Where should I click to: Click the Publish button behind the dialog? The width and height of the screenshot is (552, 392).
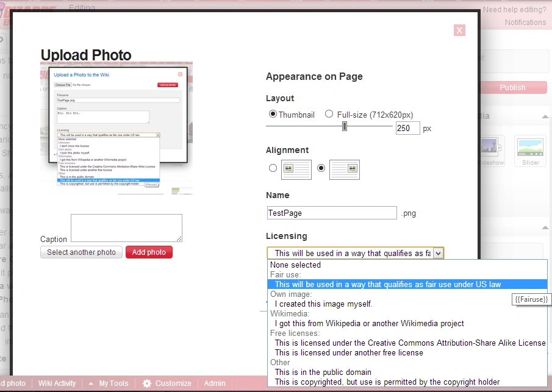pyautogui.click(x=514, y=88)
